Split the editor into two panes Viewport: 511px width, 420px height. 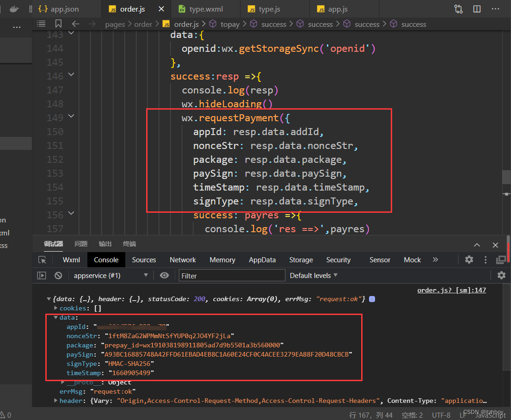(477, 9)
